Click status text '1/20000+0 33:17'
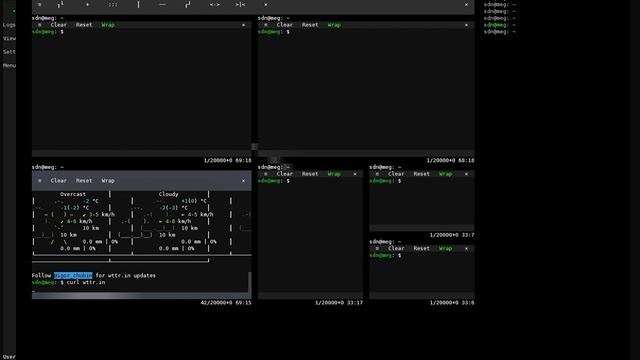Image resolution: width=640 pixels, height=360 pixels. 339,303
